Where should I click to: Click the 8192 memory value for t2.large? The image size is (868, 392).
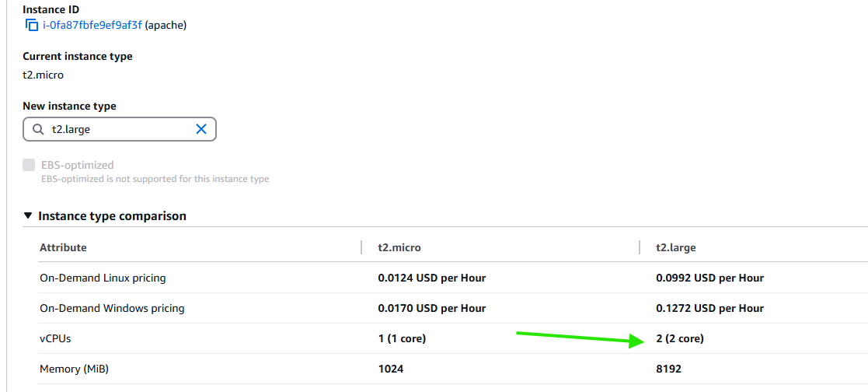pos(668,369)
